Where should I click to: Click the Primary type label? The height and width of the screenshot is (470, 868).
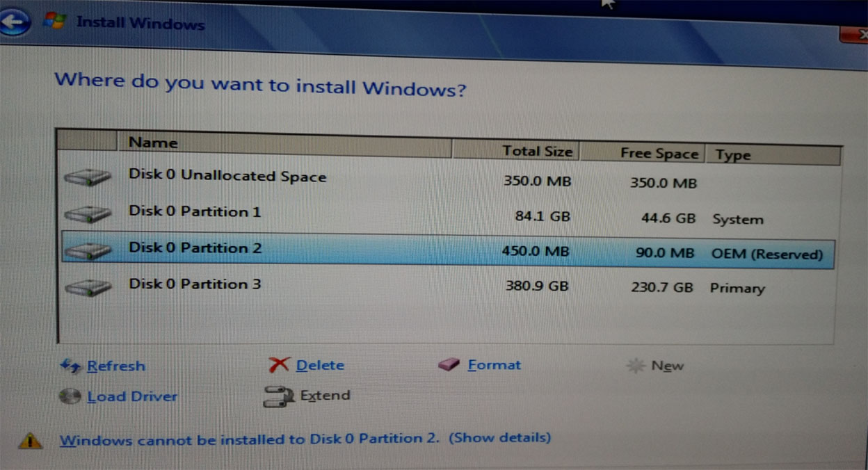[737, 289]
